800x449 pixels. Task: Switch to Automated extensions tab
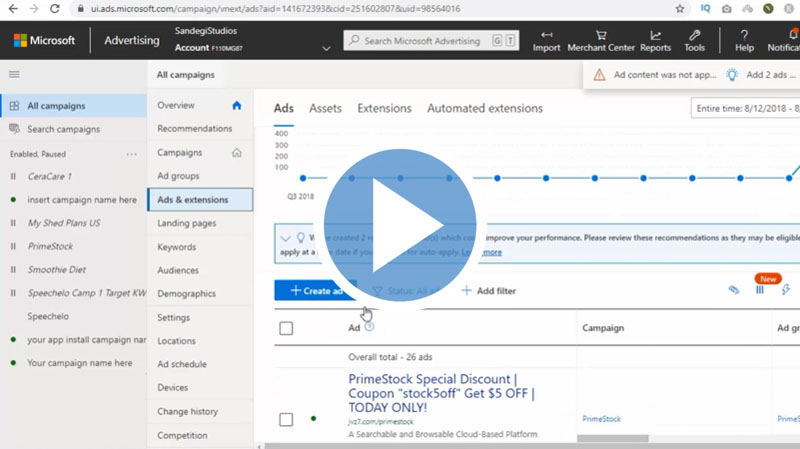click(x=485, y=108)
